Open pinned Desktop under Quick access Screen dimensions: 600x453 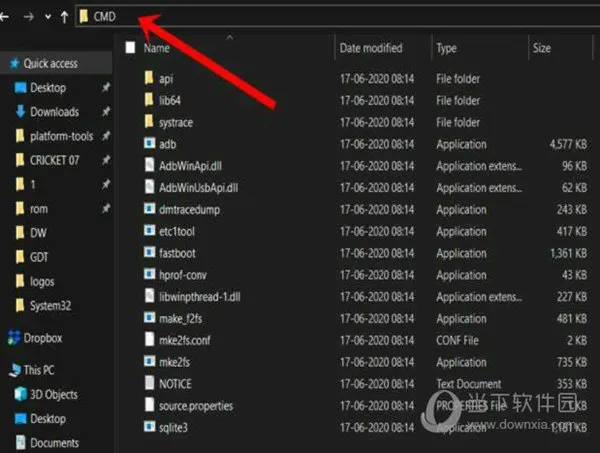(48, 88)
